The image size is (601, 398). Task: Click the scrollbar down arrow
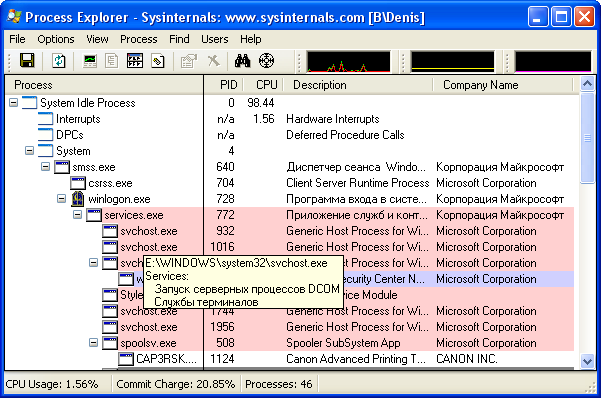coord(587,361)
